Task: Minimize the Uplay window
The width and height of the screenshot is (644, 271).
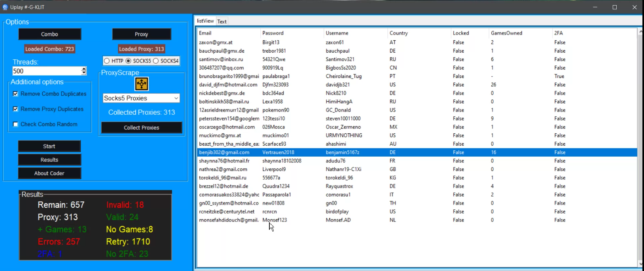Action: pos(595,7)
